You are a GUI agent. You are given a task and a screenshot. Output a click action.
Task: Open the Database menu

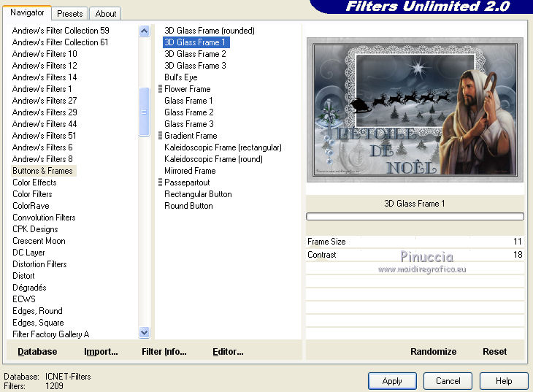(x=37, y=352)
